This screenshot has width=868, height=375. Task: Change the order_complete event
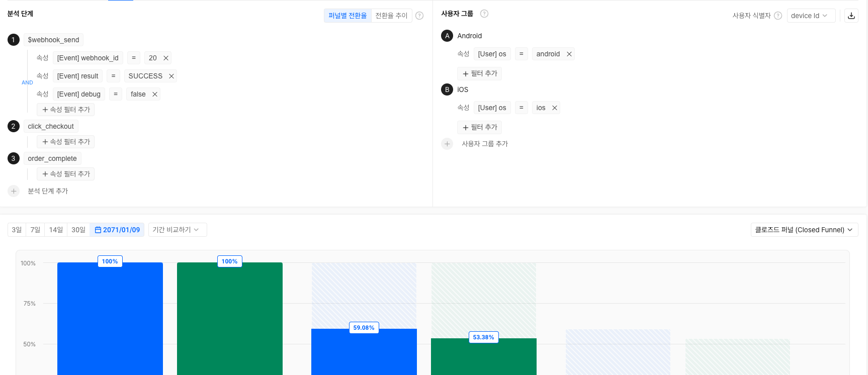[x=52, y=158]
